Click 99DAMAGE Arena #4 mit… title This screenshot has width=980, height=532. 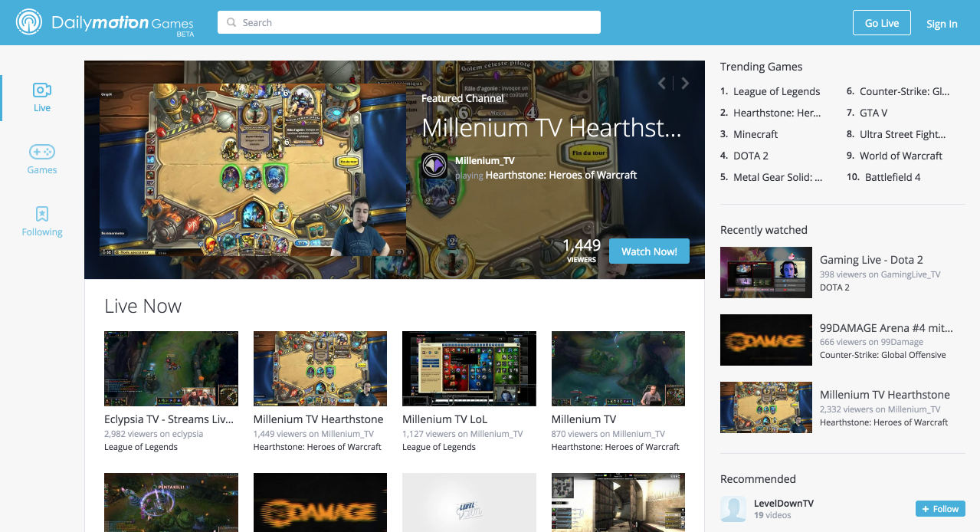pyautogui.click(x=887, y=327)
